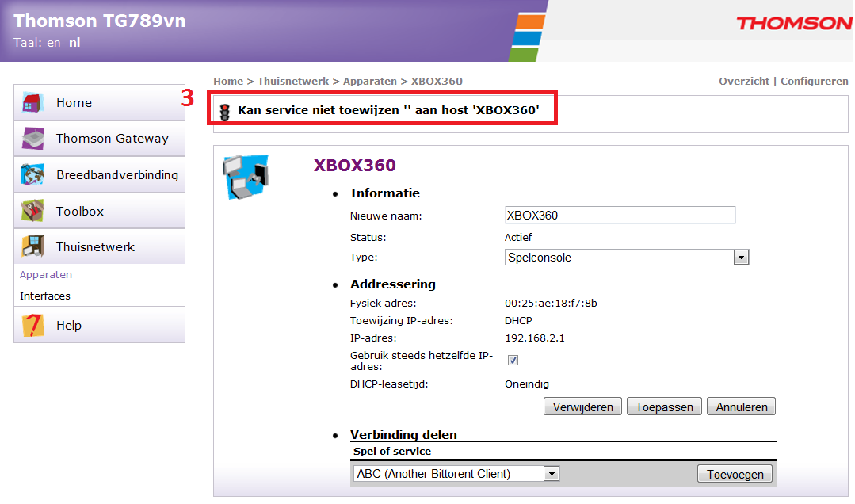Select Apparaten submenu entry
Image resolution: width=855 pixels, height=504 pixels.
[46, 274]
